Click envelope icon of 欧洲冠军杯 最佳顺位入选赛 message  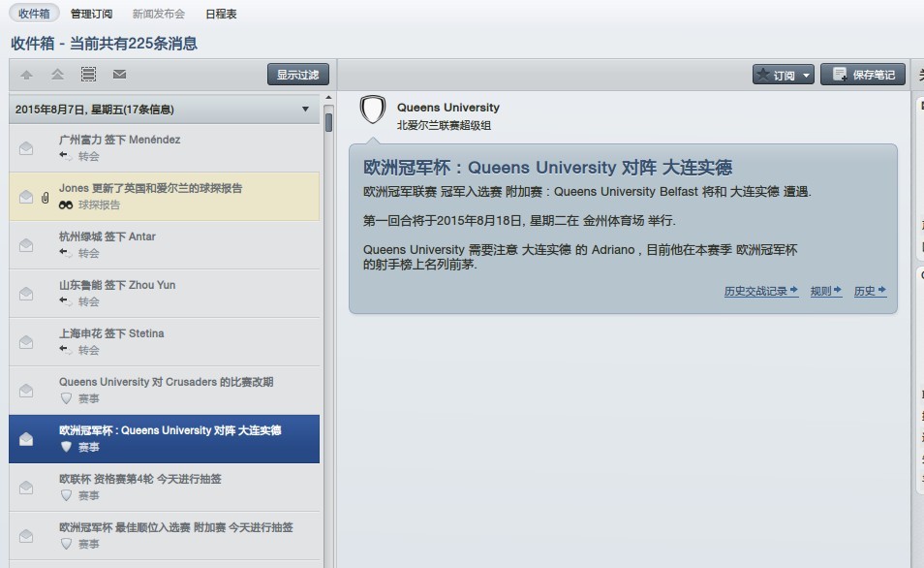26,536
